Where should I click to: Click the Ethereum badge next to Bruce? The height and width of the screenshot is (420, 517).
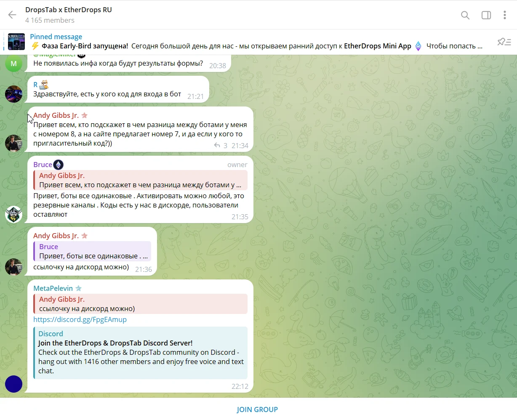[59, 165]
